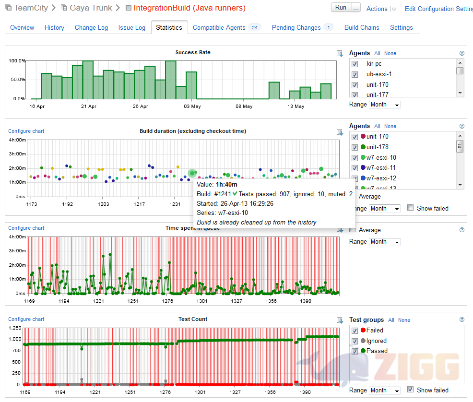Click Configure chart for Build duration
Viewport: 473px width, 402px height.
coord(26,131)
